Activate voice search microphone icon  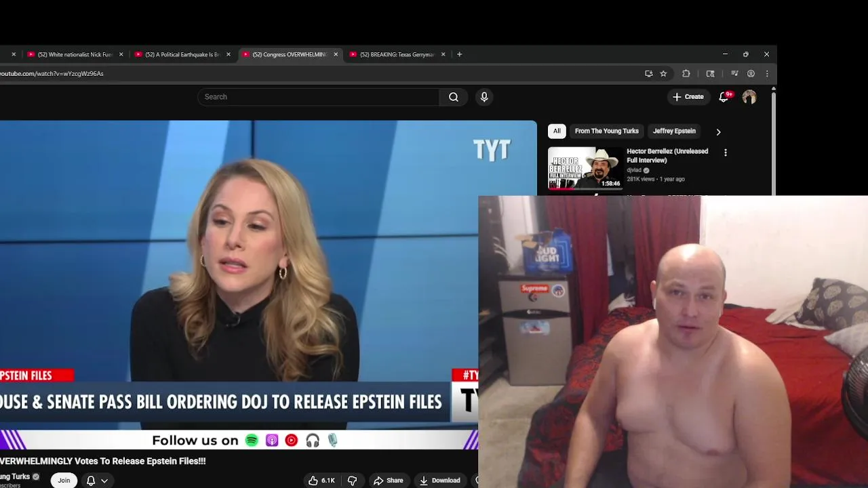coord(484,97)
